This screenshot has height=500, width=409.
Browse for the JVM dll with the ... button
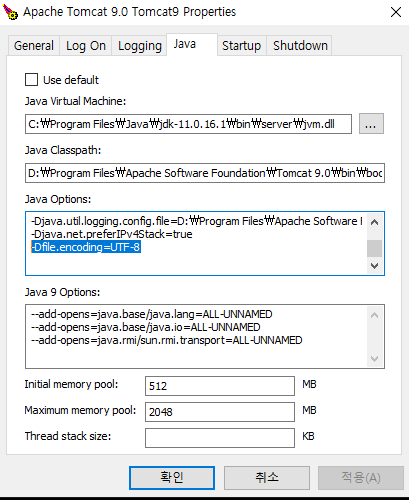[371, 124]
